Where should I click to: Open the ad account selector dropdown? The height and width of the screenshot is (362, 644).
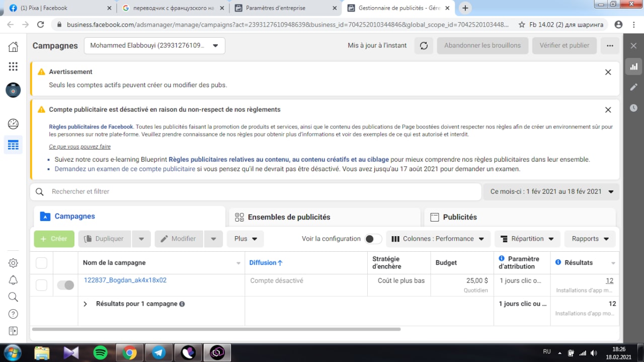click(154, 46)
